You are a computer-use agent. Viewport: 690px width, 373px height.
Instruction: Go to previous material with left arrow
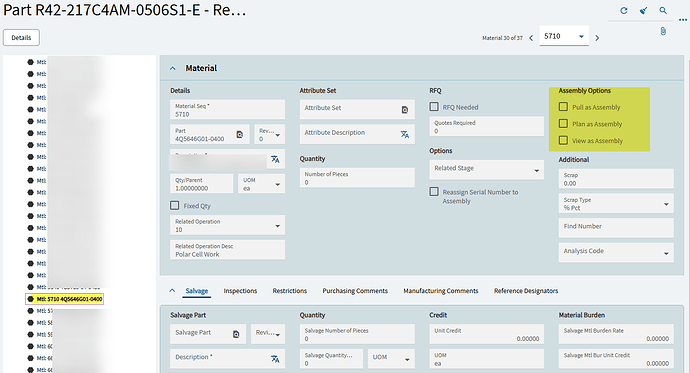tap(531, 38)
